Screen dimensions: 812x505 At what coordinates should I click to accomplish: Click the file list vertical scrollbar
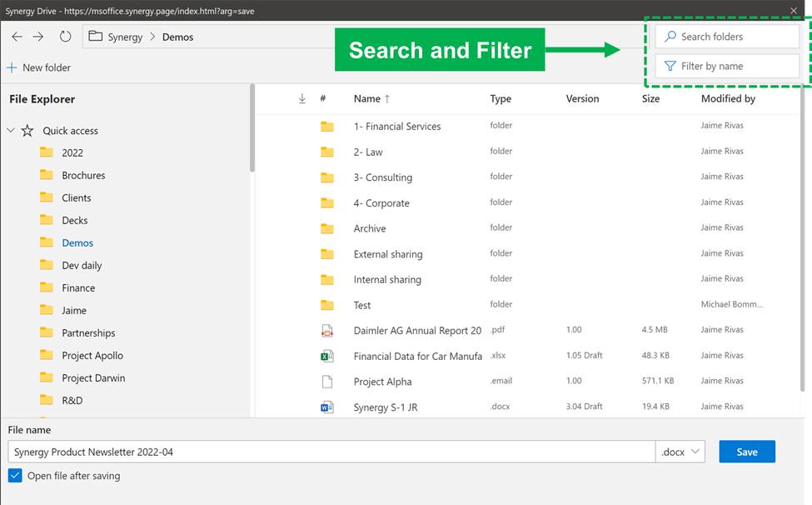(x=803, y=238)
